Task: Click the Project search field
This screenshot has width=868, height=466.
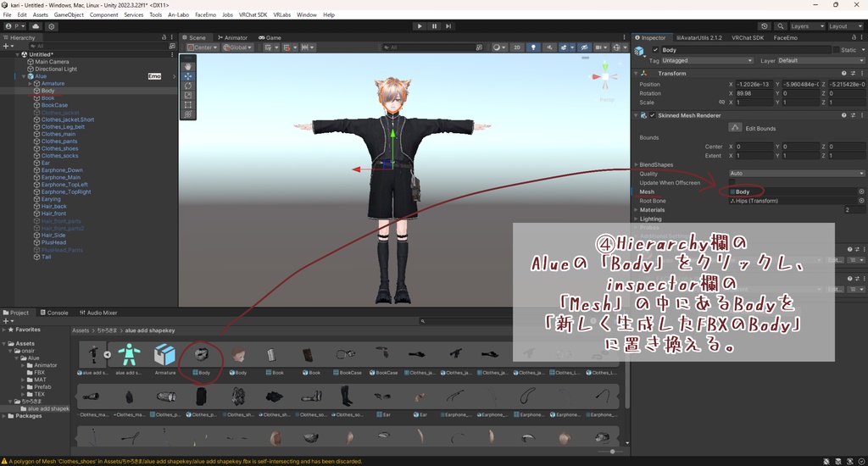Action: [x=468, y=321]
